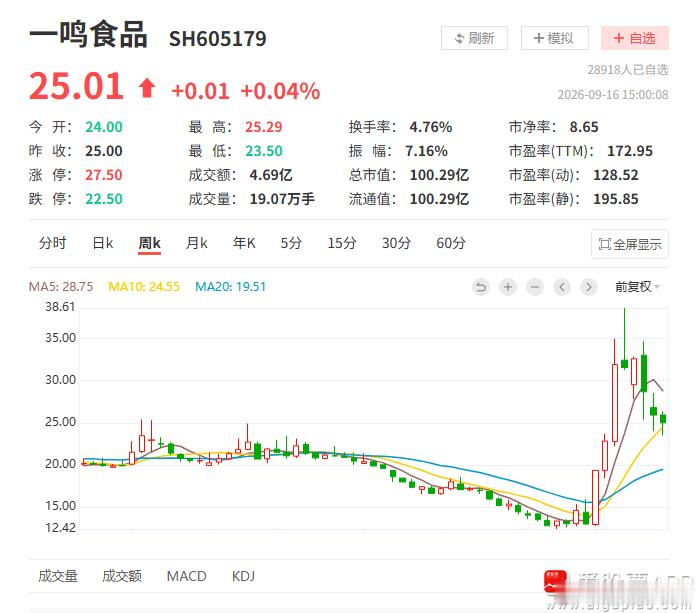Zoom in chart with plus icon
Image resolution: width=698 pixels, height=613 pixels.
point(508,287)
